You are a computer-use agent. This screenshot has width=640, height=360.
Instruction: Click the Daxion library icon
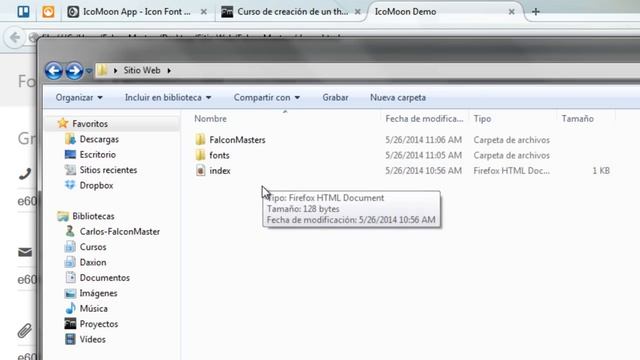[70, 262]
